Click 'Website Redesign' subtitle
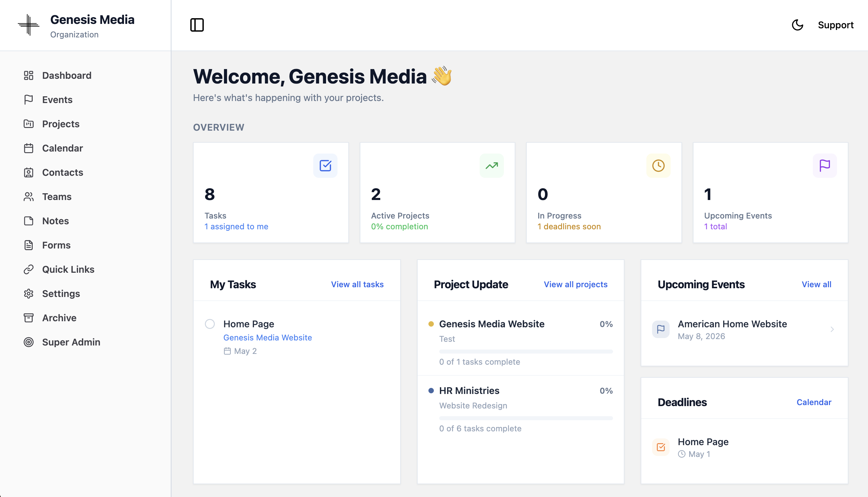The image size is (868, 497). pos(473,405)
